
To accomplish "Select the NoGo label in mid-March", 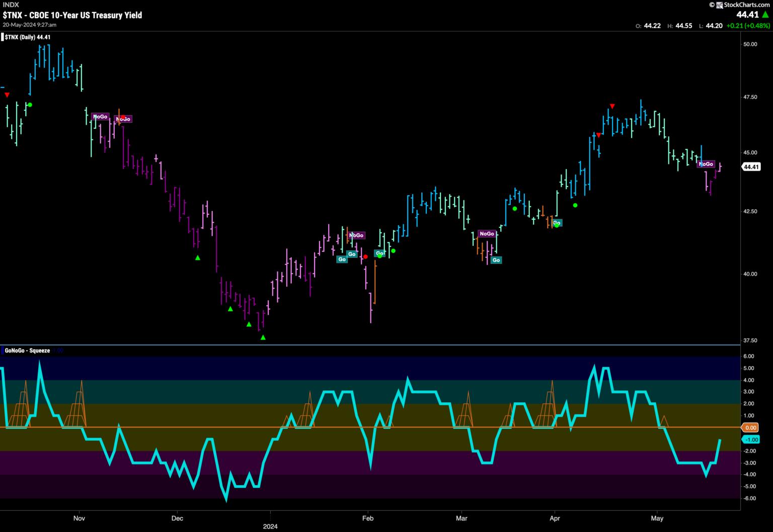I will click(487, 234).
